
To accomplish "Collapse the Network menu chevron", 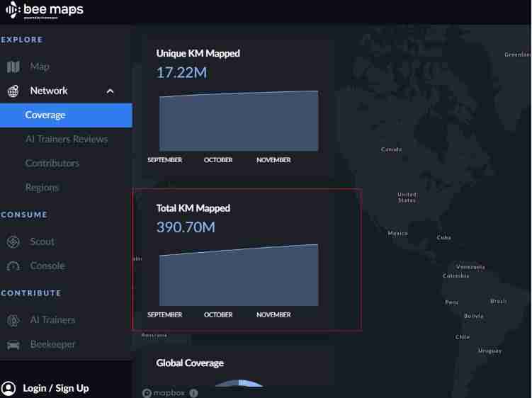I will (110, 91).
